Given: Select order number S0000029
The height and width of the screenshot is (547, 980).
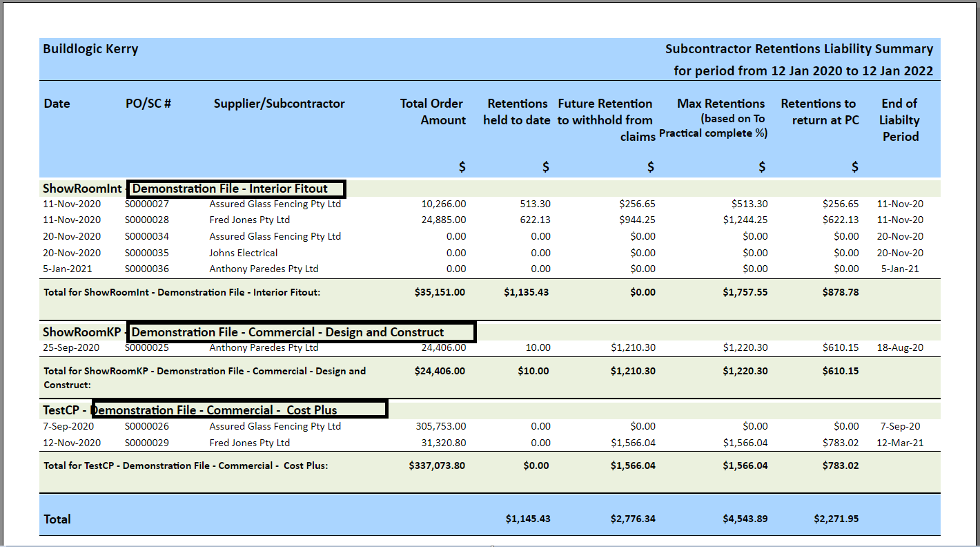Looking at the screenshot, I should (147, 443).
